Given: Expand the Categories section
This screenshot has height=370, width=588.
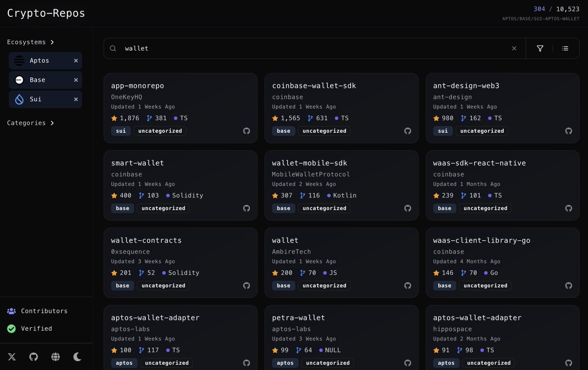Looking at the screenshot, I should [30, 123].
